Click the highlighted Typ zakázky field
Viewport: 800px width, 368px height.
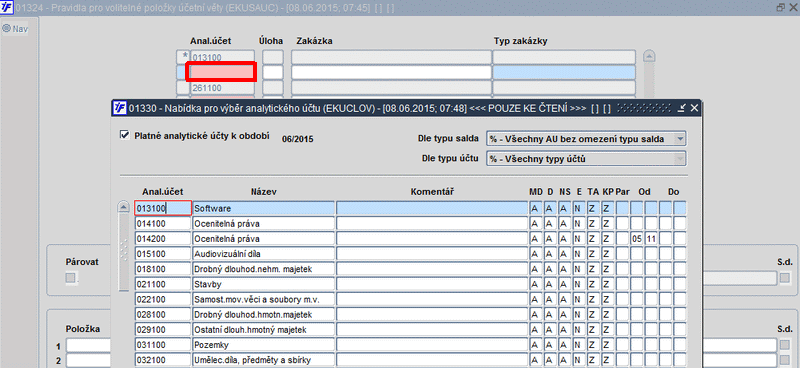click(564, 72)
